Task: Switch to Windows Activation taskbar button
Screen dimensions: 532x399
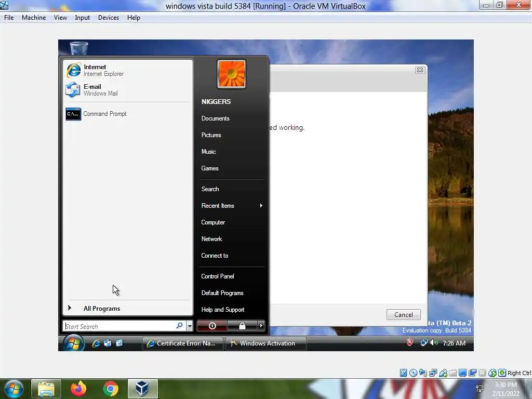Action: 265,343
